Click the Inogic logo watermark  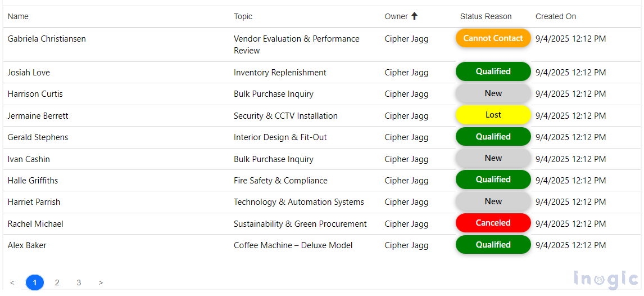click(x=606, y=279)
